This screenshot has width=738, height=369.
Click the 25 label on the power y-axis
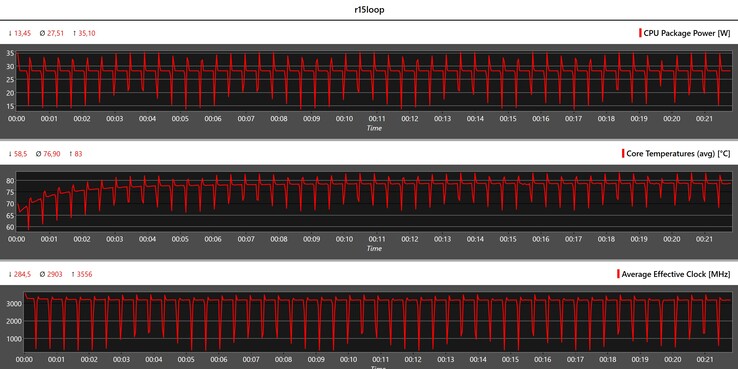tap(10, 80)
